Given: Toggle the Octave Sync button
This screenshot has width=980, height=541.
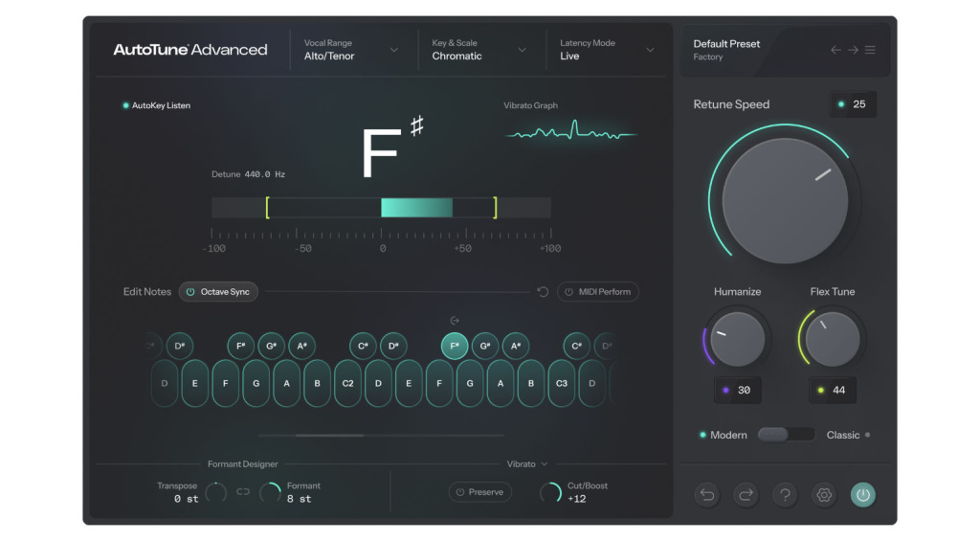Looking at the screenshot, I should (x=218, y=292).
